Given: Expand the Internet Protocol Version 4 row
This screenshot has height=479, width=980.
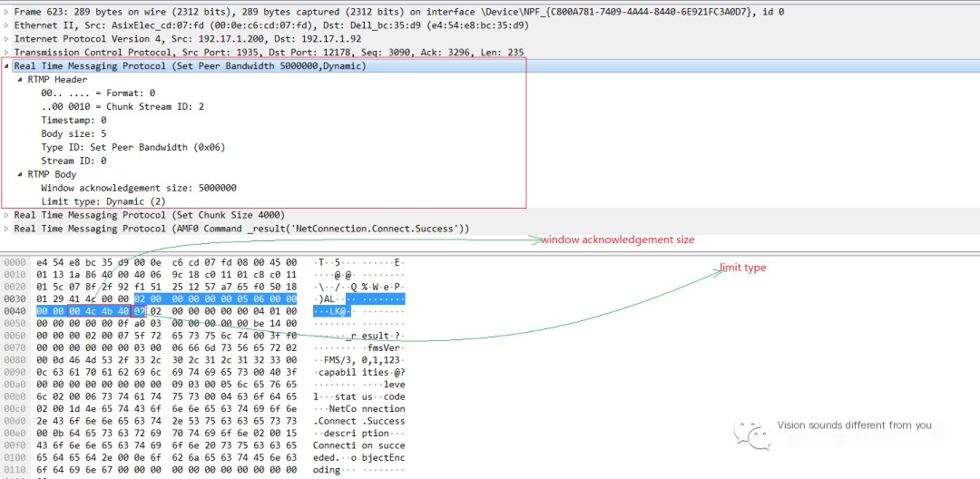Looking at the screenshot, I should tap(7, 39).
